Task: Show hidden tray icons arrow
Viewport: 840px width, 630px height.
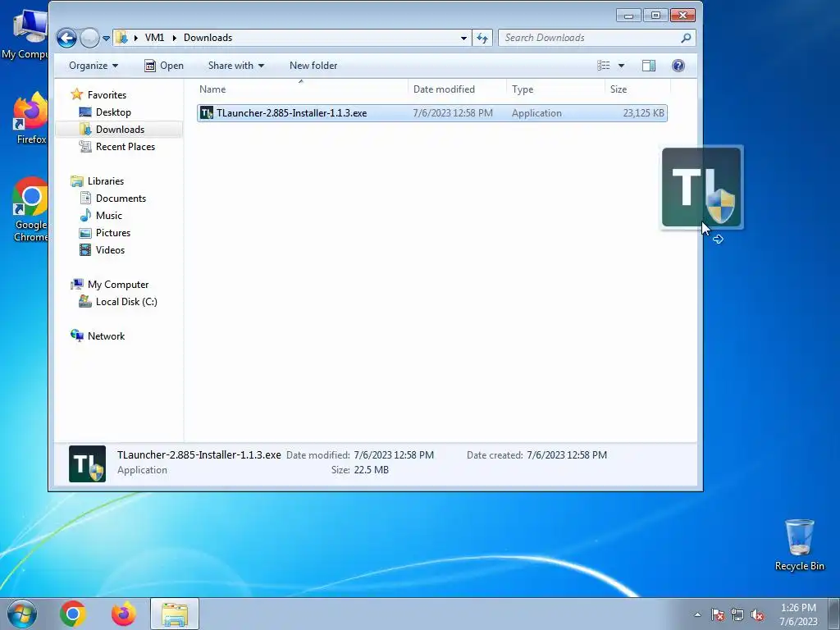Action: point(697,614)
